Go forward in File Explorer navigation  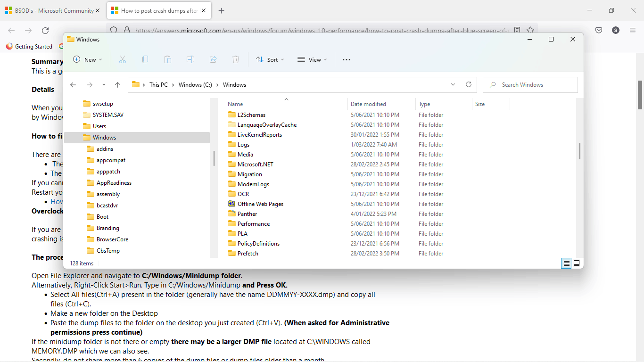pyautogui.click(x=90, y=85)
